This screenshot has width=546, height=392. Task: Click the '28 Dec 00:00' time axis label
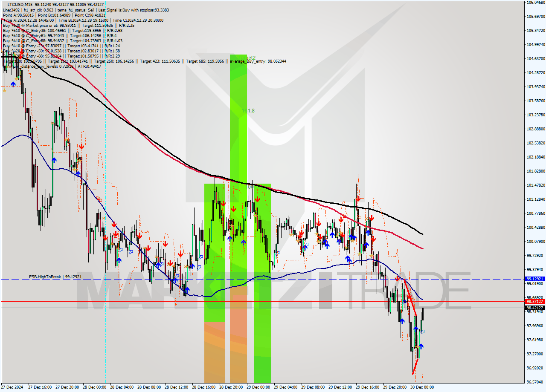point(94,387)
